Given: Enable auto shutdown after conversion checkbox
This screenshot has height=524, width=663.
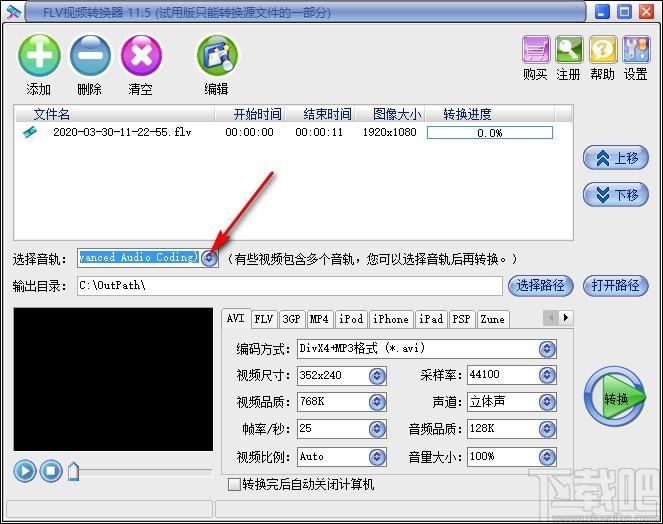Looking at the screenshot, I should [x=234, y=484].
